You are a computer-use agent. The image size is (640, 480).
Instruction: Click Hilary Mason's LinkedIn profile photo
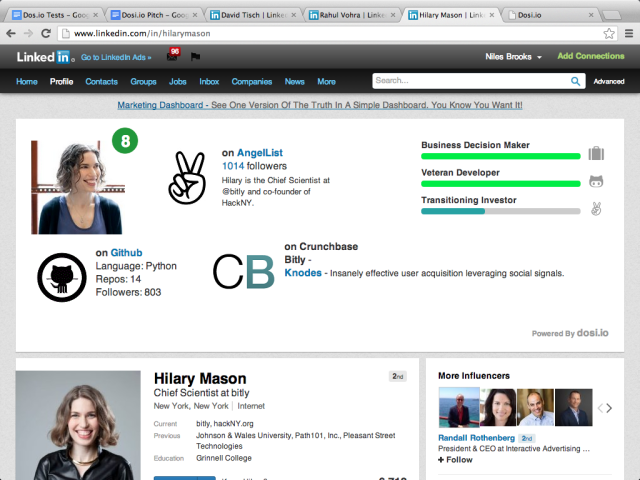(78, 425)
